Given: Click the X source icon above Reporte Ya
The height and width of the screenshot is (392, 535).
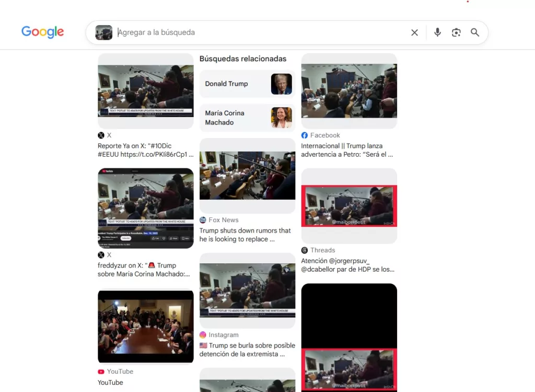Looking at the screenshot, I should point(101,135).
